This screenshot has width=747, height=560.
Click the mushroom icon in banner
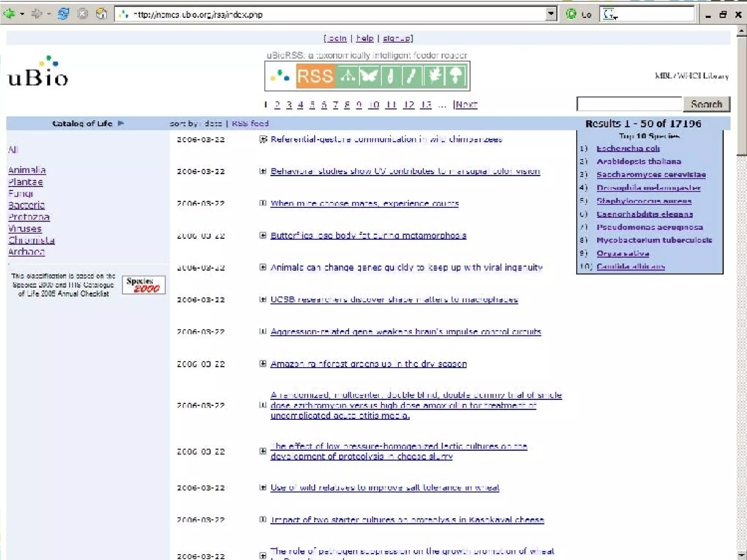(x=456, y=76)
